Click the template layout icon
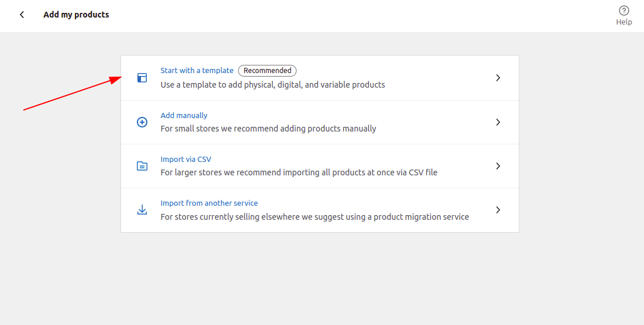Screen dimensions: 644x325 [142, 78]
